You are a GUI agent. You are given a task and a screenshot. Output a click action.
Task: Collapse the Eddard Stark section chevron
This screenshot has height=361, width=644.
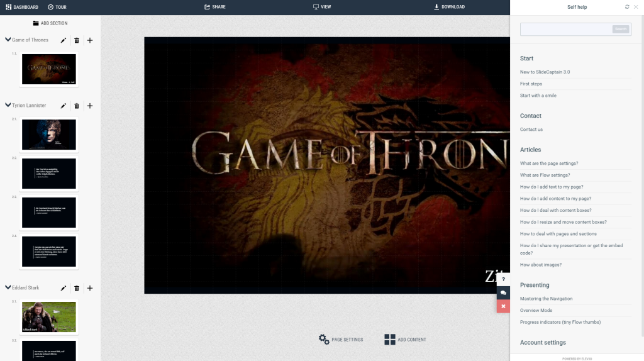[x=8, y=287]
